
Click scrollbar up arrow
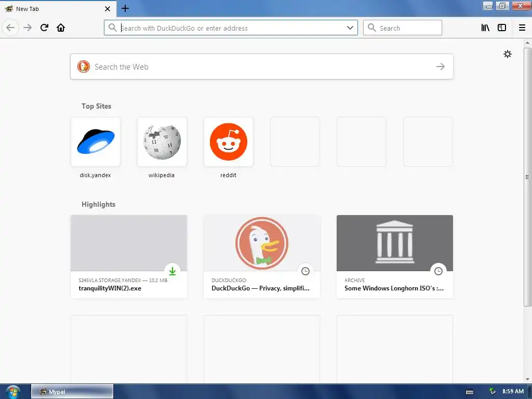(527, 43)
